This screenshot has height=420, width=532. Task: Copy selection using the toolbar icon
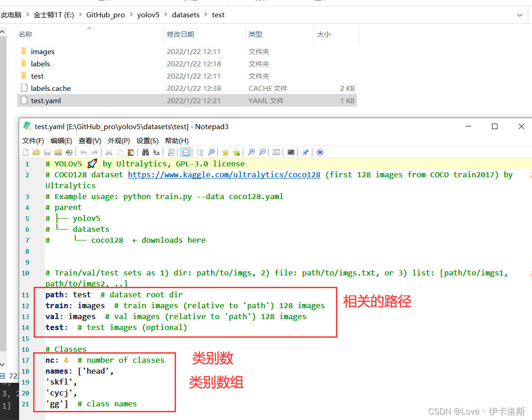pos(120,152)
